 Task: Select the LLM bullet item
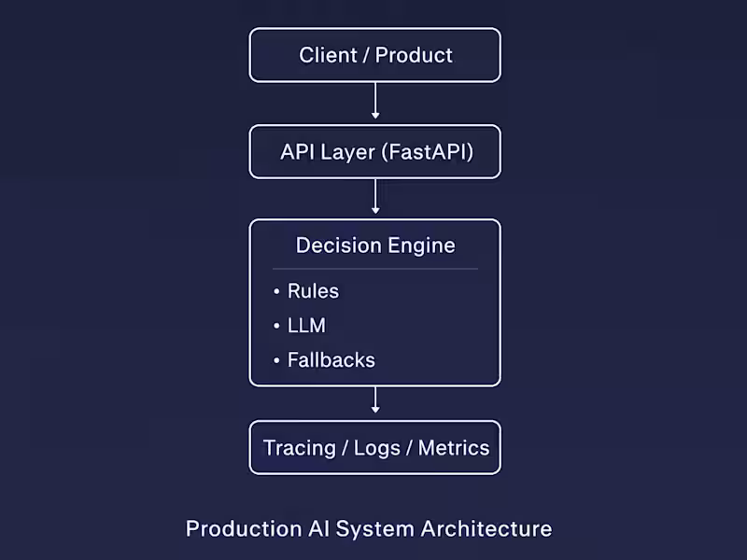tap(306, 325)
